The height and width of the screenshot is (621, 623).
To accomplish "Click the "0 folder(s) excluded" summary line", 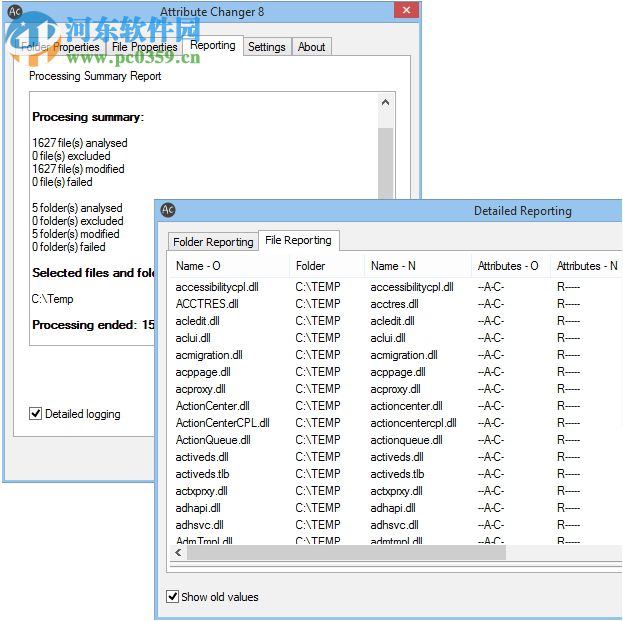I will (78, 221).
